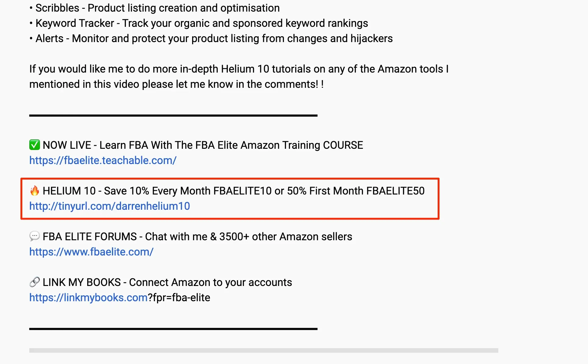Click the Keyword Tracker bullet line
The height and width of the screenshot is (364, 588).
pyautogui.click(x=202, y=23)
